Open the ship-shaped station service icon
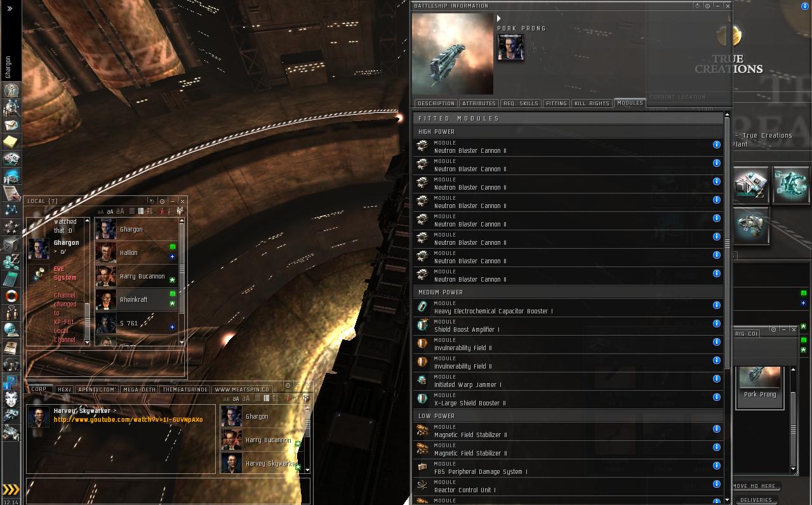The image size is (812, 505). point(751,226)
